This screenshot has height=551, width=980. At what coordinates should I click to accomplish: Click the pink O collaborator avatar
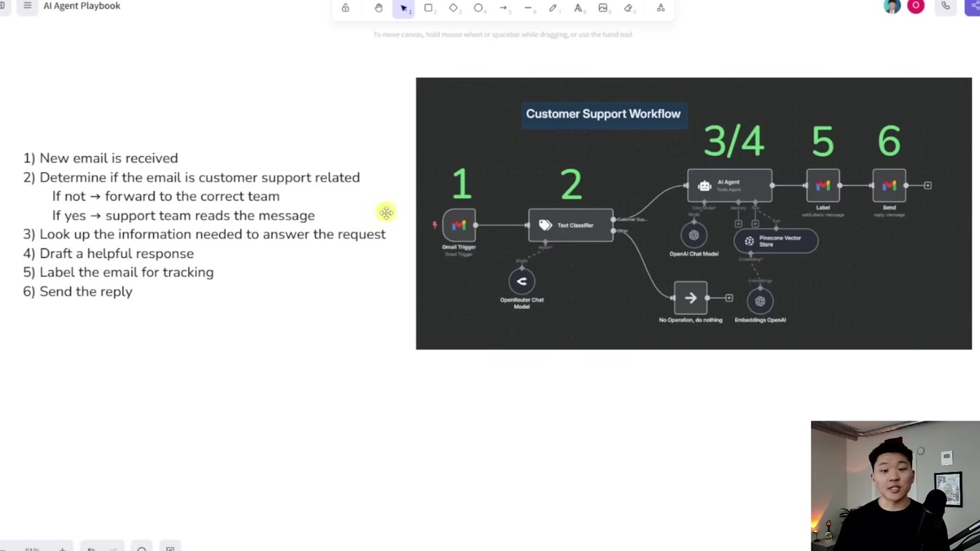click(916, 6)
